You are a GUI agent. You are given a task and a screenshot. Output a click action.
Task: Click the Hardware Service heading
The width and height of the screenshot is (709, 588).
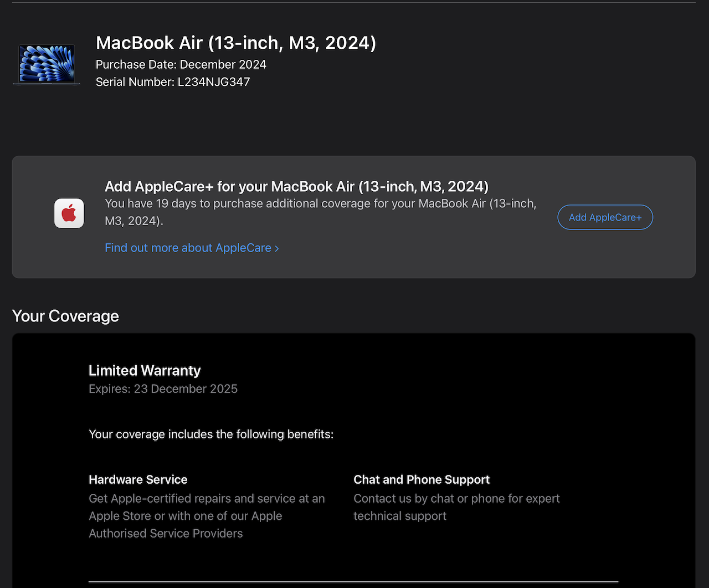[138, 479]
